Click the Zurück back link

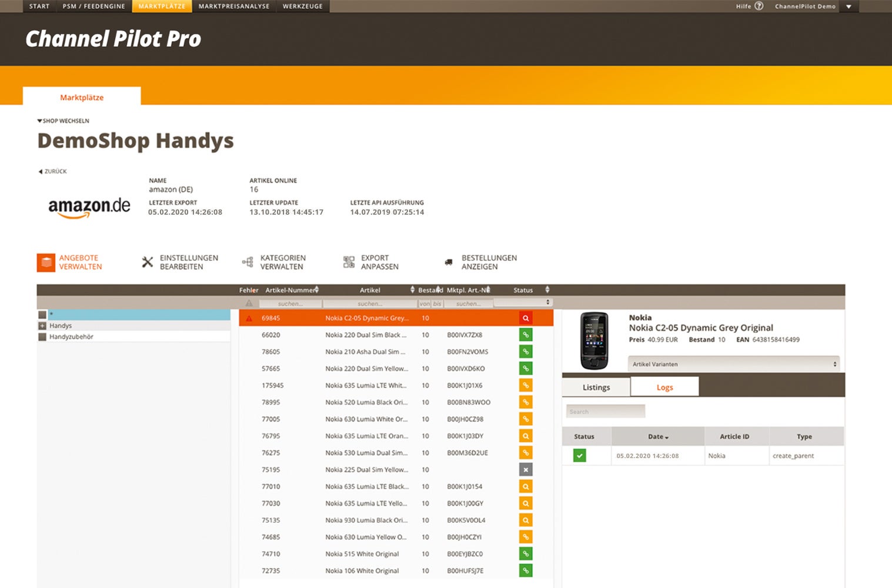tap(53, 172)
